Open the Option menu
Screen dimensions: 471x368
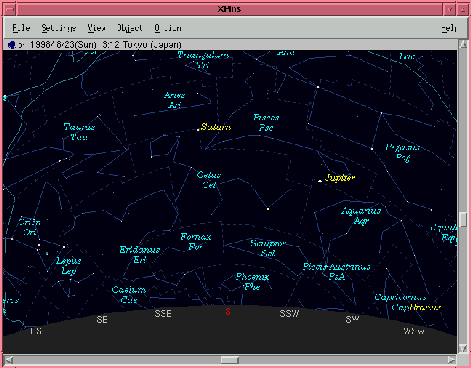[x=168, y=28]
